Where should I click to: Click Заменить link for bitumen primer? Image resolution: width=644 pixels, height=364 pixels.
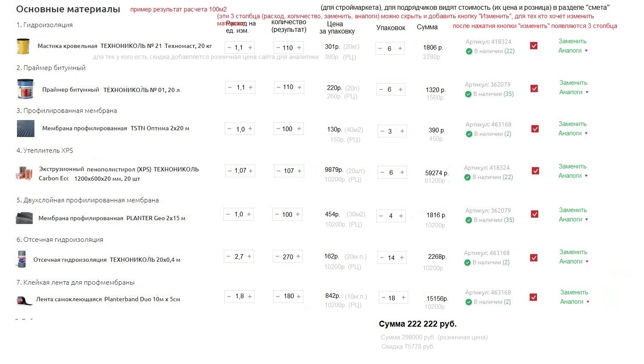point(573,83)
